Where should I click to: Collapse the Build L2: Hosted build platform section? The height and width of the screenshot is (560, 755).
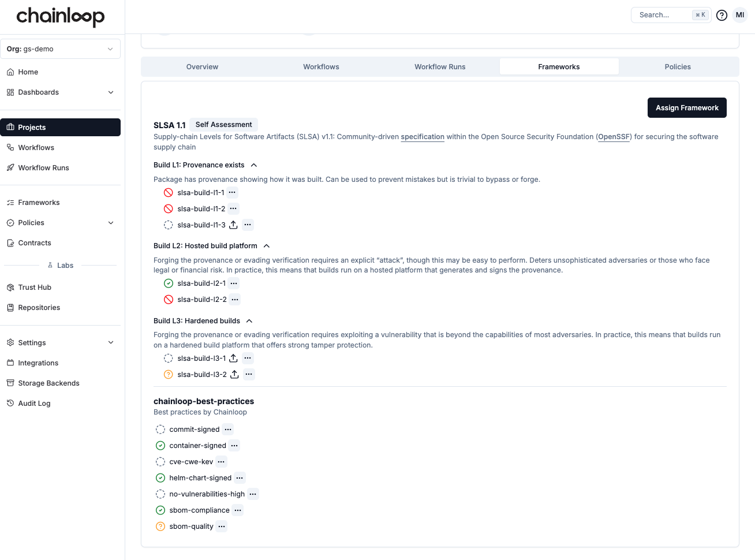coord(267,246)
